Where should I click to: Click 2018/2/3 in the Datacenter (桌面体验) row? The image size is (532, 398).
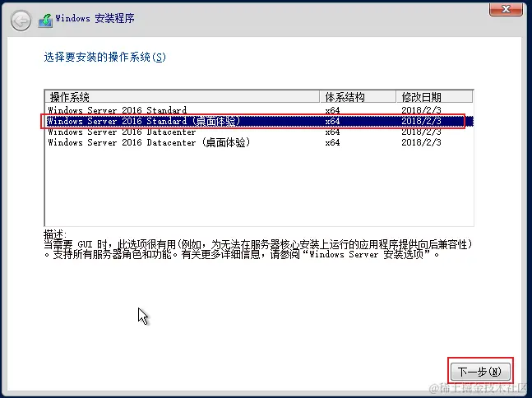click(x=421, y=142)
